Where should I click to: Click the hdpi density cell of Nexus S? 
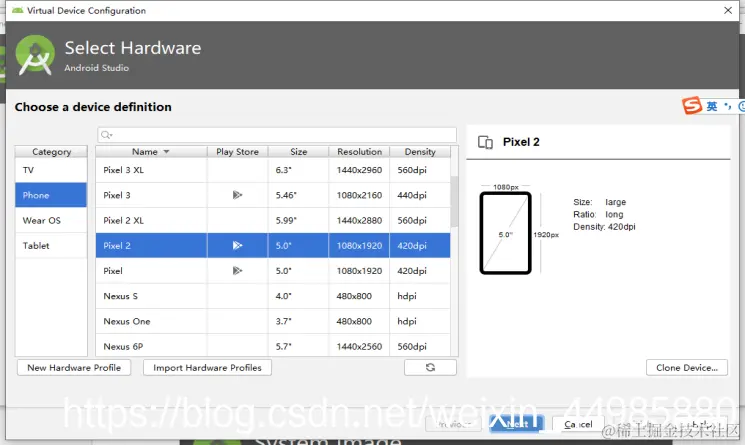click(x=420, y=296)
